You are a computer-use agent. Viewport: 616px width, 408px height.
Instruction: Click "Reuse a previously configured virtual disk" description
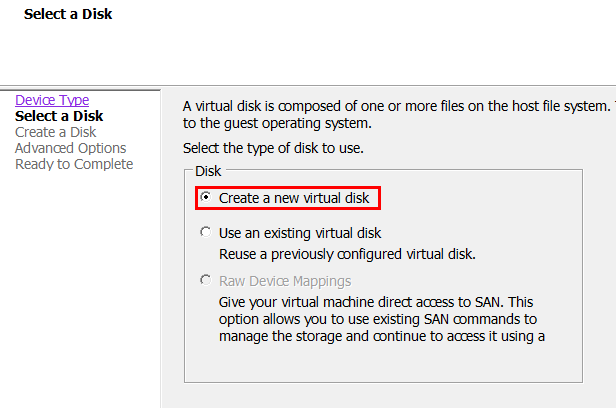347,253
